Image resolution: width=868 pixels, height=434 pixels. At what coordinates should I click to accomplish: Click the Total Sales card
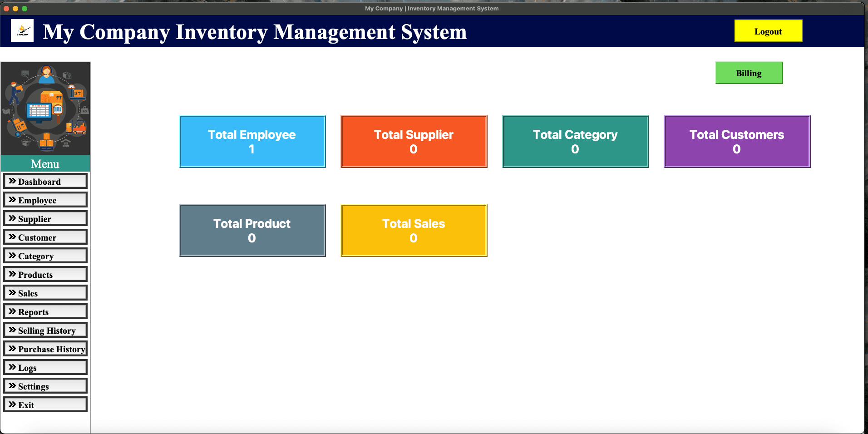coord(413,230)
